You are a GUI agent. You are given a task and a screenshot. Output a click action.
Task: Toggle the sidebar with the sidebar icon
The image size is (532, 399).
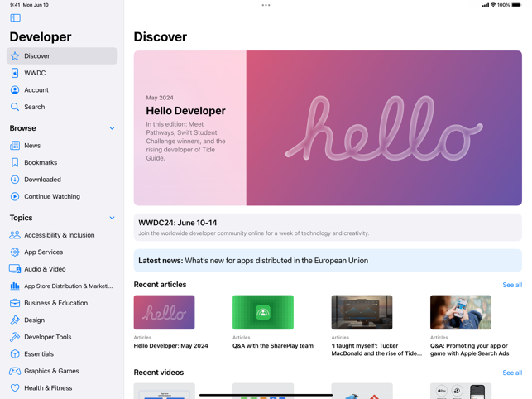pos(15,17)
